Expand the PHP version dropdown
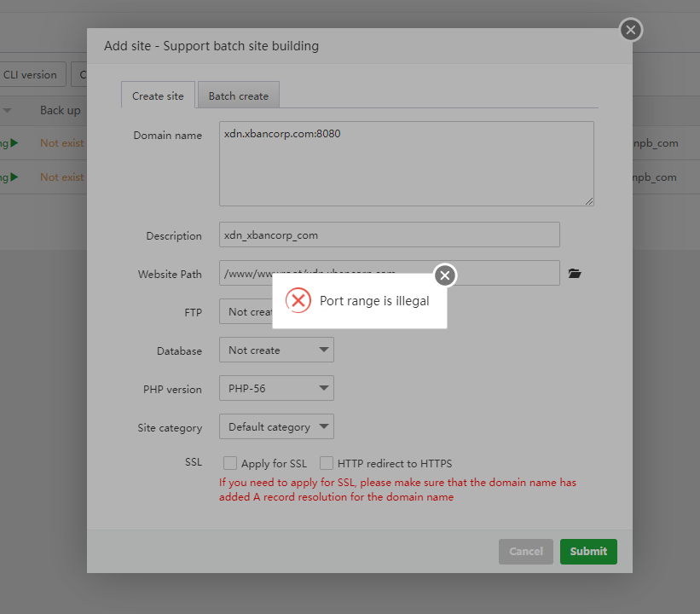This screenshot has width=700, height=614. click(276, 388)
